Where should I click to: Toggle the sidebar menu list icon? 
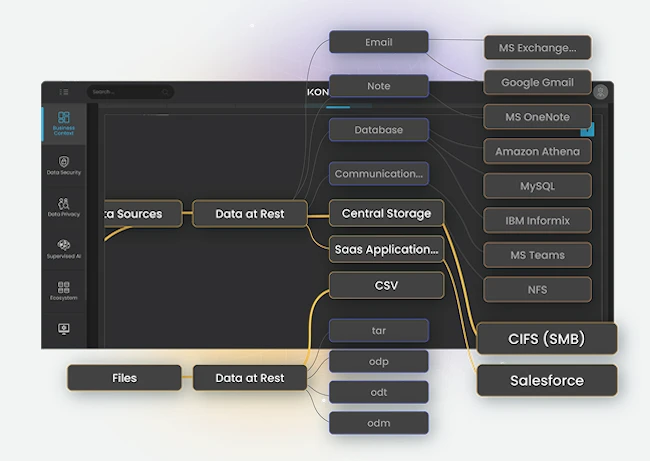[64, 92]
